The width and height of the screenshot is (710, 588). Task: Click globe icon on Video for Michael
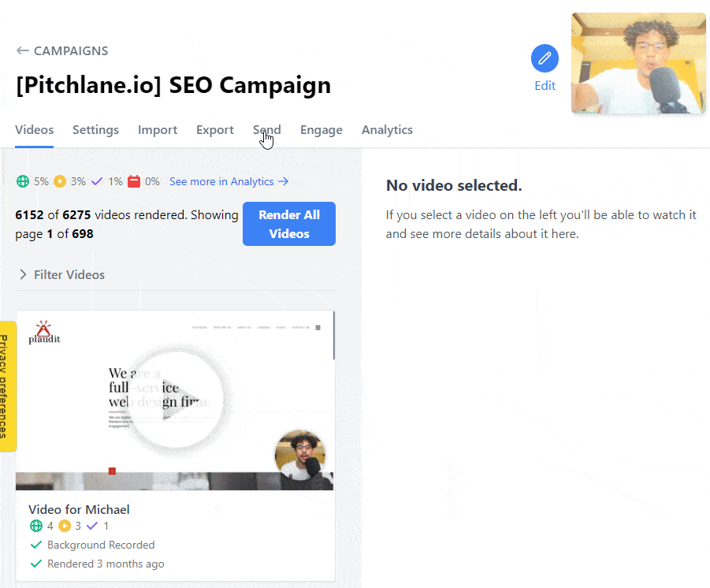(36, 526)
